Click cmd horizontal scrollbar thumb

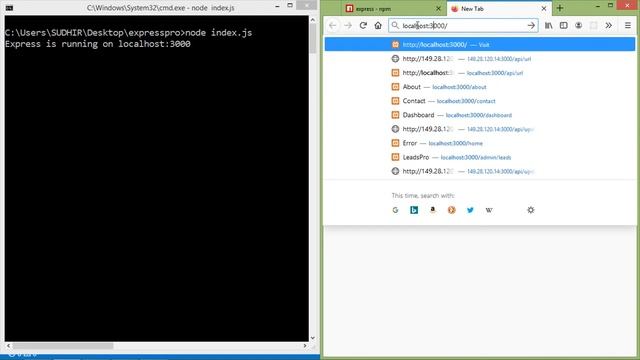(63, 346)
